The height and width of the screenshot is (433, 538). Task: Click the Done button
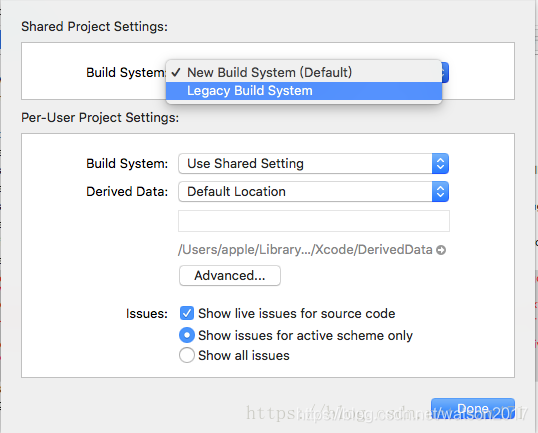coord(473,408)
